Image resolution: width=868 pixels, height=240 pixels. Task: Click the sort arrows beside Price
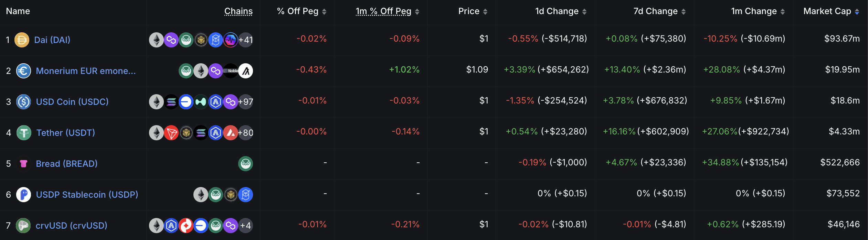point(485,12)
